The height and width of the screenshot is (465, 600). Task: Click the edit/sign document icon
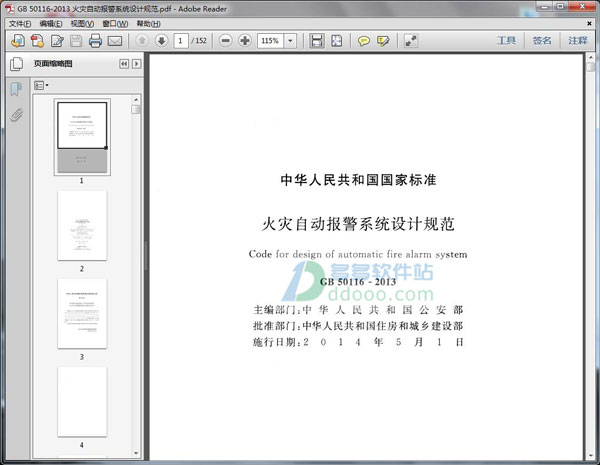coord(57,41)
